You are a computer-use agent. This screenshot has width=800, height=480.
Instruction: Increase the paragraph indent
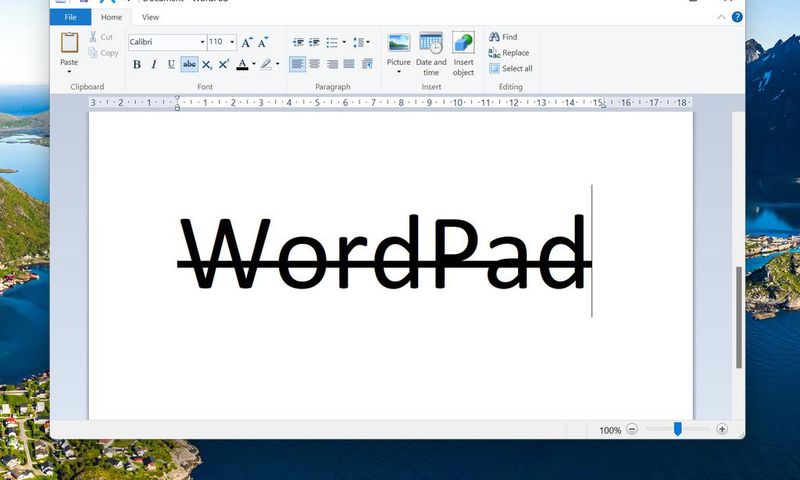pyautogui.click(x=315, y=42)
